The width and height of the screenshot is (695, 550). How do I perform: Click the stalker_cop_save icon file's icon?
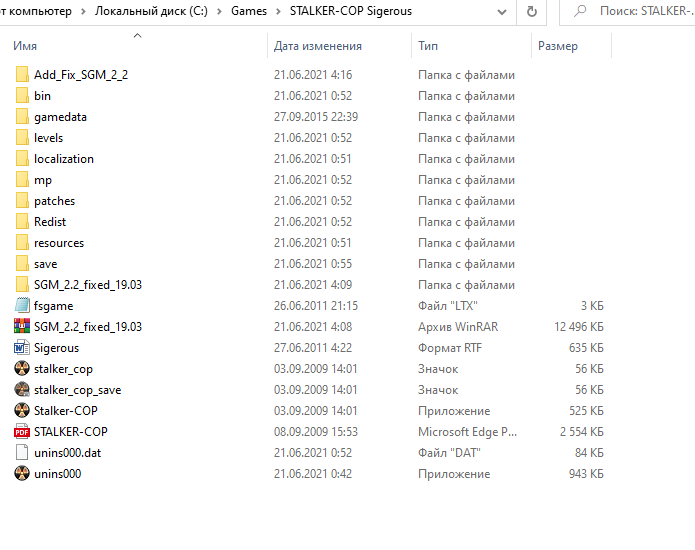click(22, 390)
